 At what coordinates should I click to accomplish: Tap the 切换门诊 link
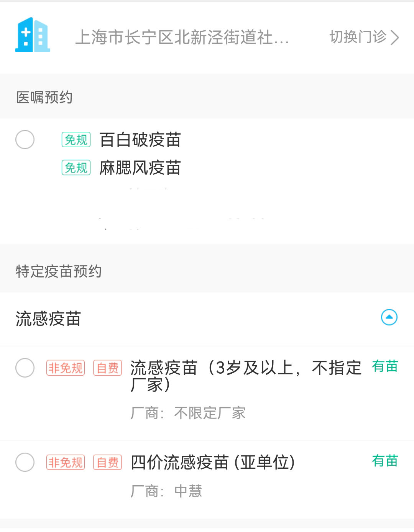(x=358, y=37)
